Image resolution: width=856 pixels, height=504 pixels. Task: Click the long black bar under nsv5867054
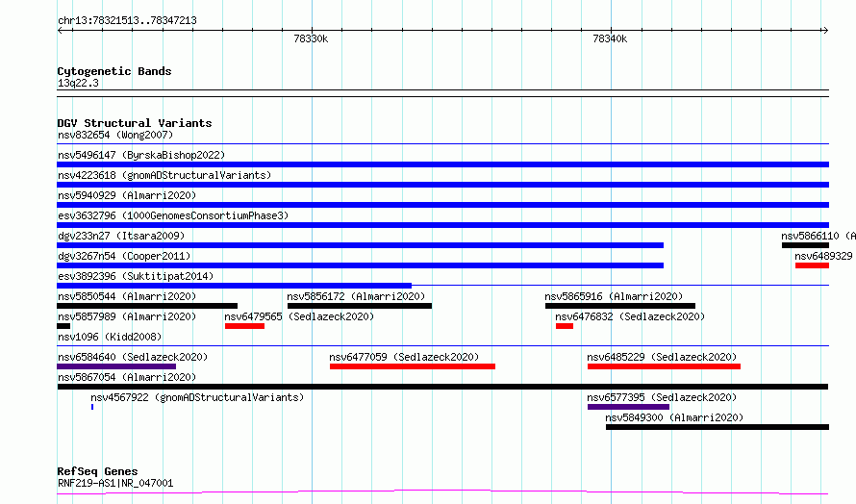coord(442,387)
